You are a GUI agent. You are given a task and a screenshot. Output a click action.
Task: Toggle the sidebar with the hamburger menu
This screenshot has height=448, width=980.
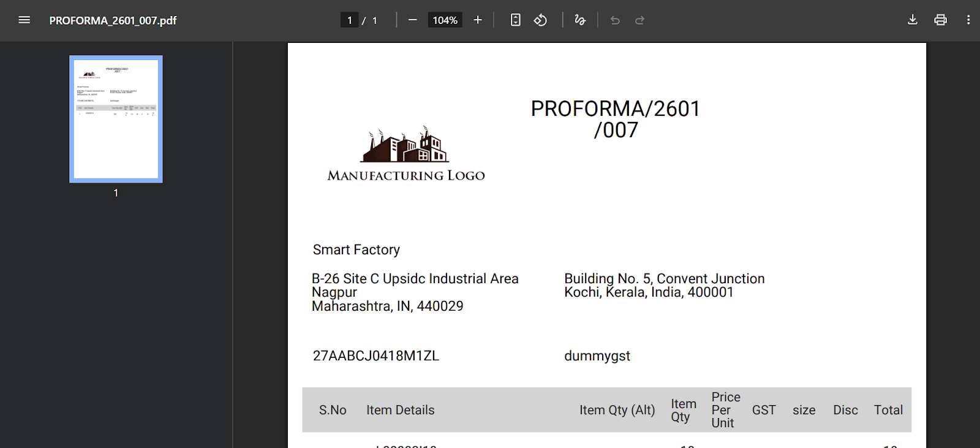tap(24, 20)
